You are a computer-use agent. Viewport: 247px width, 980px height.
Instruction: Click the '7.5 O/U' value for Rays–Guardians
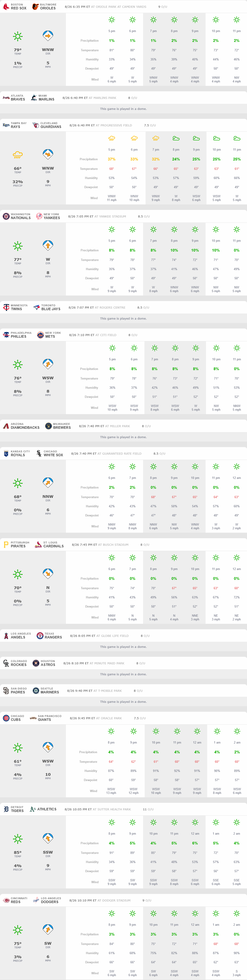pyautogui.click(x=150, y=125)
